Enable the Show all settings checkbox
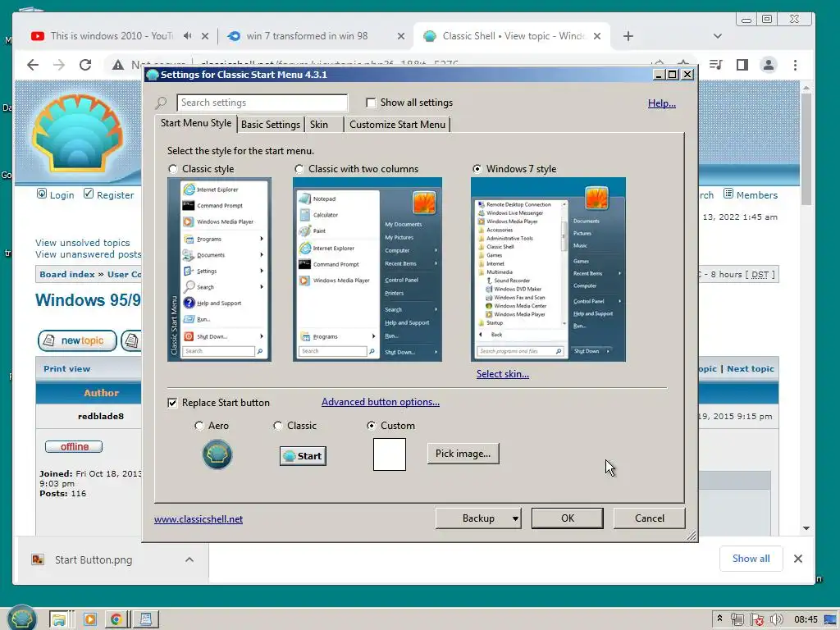The image size is (840, 630). click(x=370, y=103)
